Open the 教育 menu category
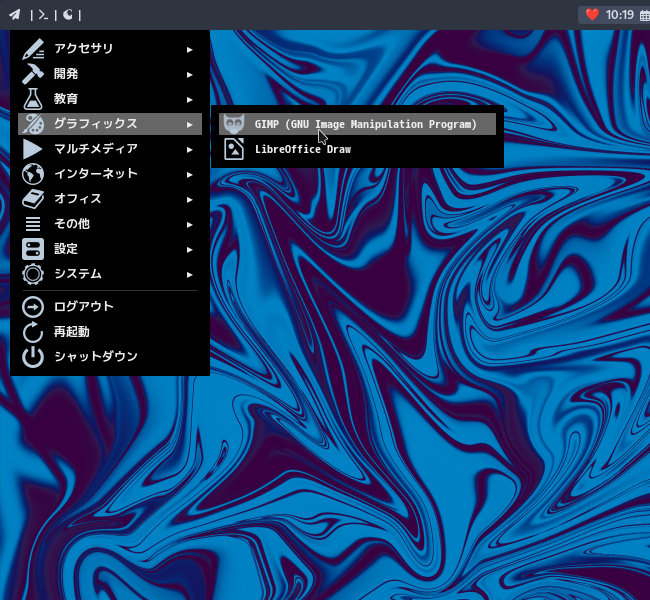The height and width of the screenshot is (600, 650). pos(110,99)
